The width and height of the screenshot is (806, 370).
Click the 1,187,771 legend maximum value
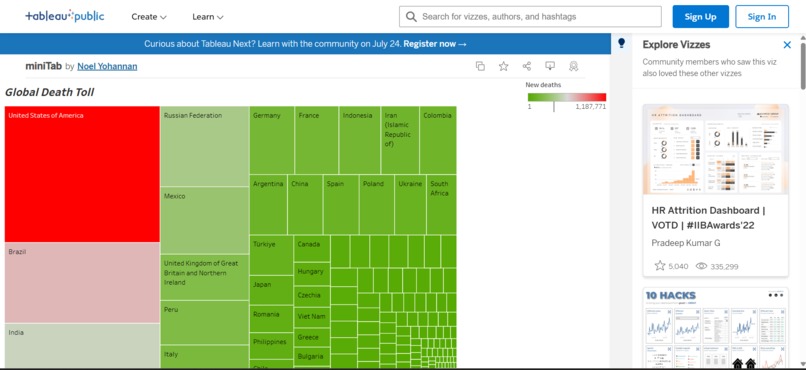pos(591,107)
